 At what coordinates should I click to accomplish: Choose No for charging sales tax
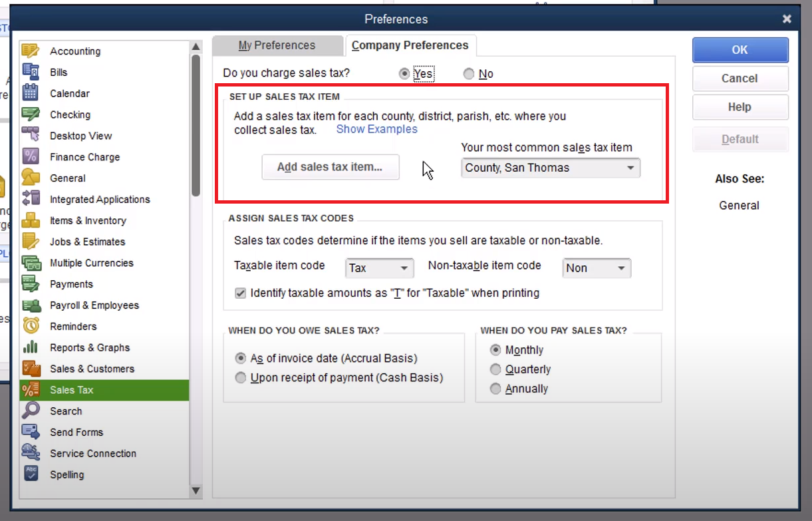469,74
